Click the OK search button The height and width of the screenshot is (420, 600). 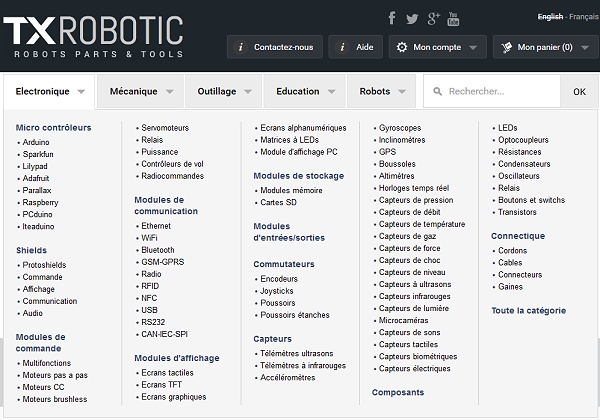tap(579, 91)
